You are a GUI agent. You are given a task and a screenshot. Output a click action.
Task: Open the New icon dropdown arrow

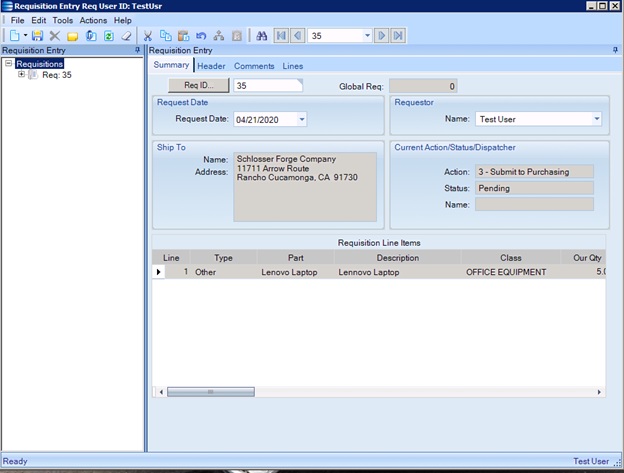click(25, 35)
